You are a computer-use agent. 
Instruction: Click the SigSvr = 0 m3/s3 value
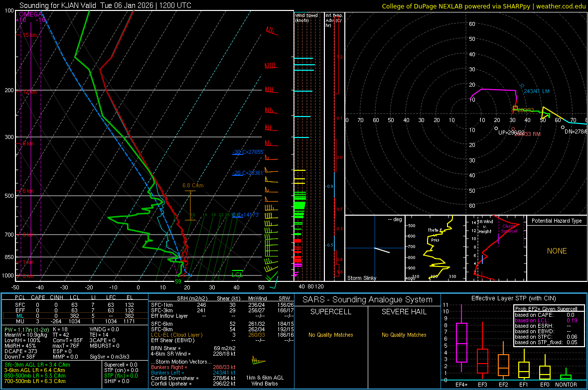pos(110,357)
